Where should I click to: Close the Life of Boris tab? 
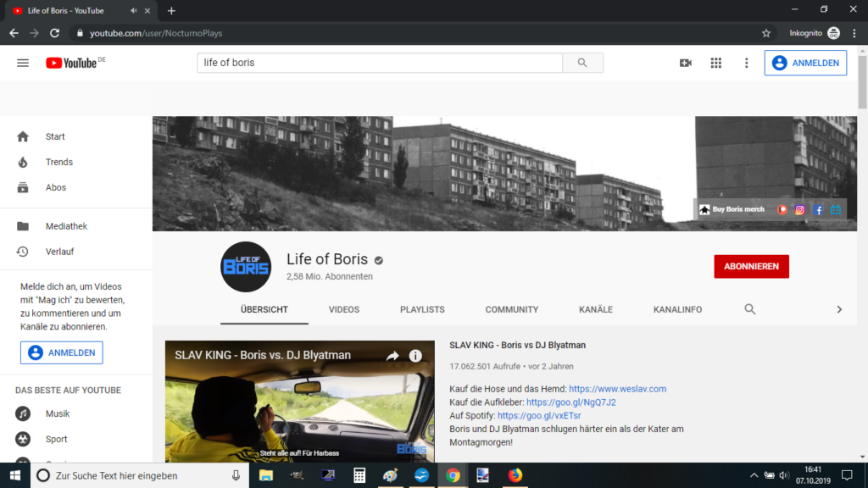click(147, 10)
